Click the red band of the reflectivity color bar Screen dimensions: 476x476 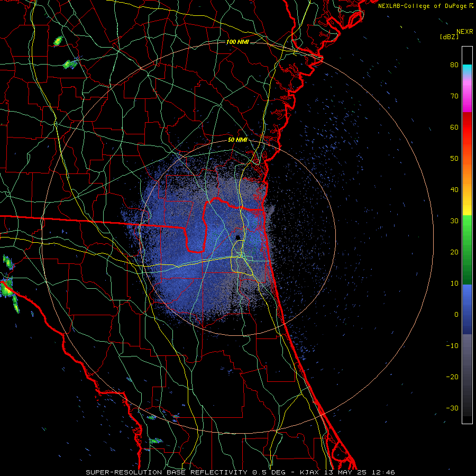467,127
